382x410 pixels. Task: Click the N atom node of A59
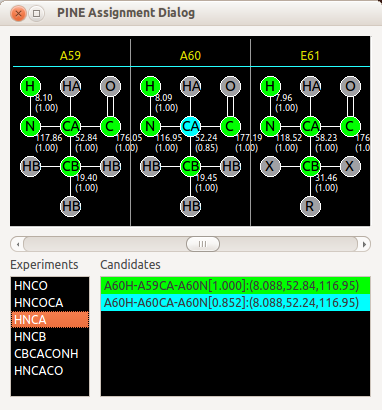[30, 126]
